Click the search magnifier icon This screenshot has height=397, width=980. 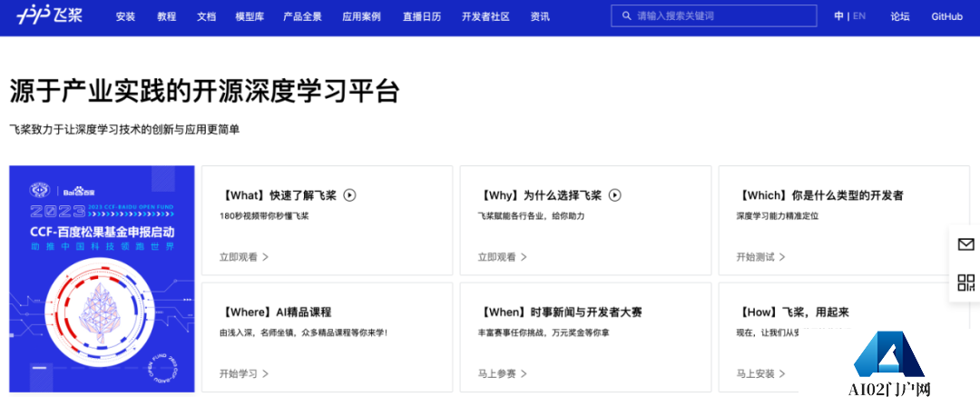627,16
